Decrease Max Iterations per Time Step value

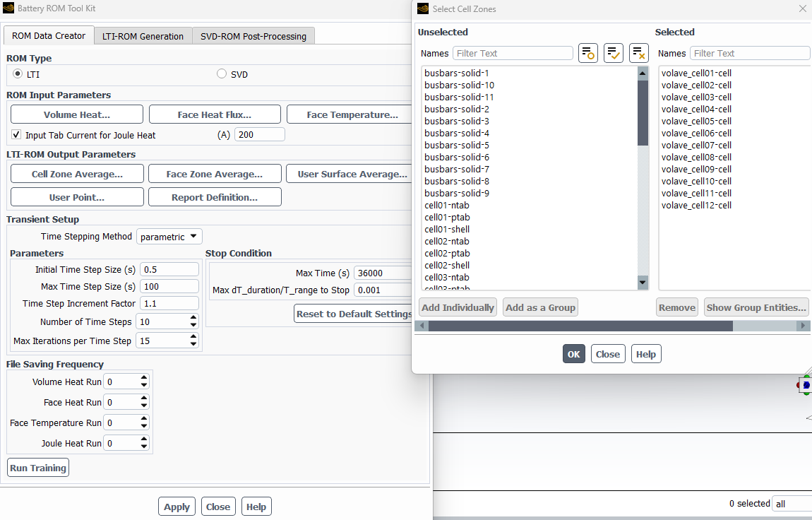[193, 345]
